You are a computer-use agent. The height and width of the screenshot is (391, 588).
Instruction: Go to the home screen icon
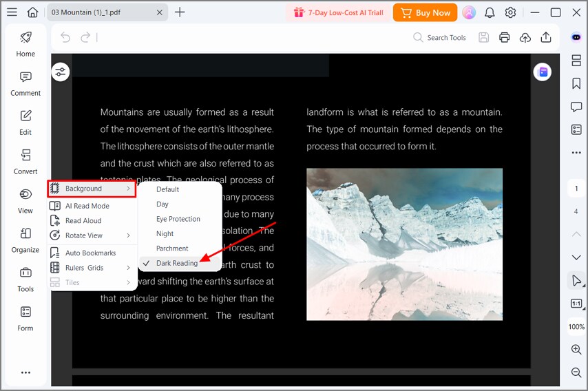point(33,12)
